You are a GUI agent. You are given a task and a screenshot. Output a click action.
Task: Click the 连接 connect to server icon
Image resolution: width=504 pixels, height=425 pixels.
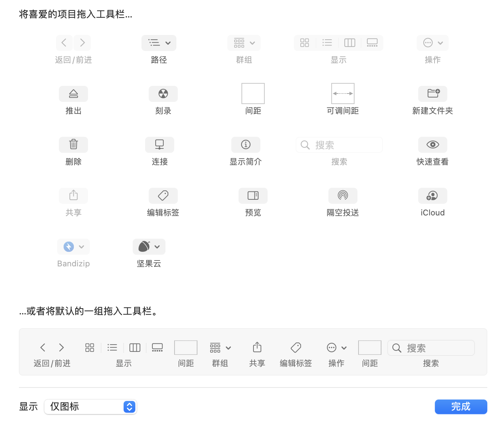160,145
